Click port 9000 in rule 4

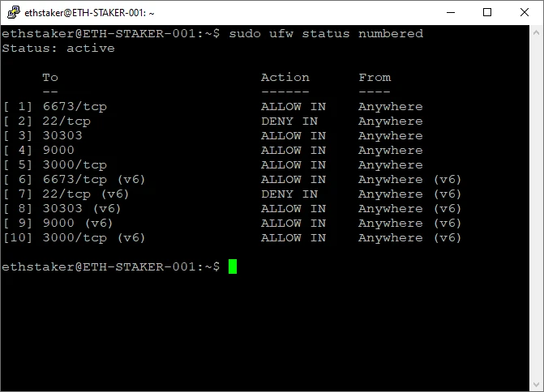pyautogui.click(x=58, y=150)
